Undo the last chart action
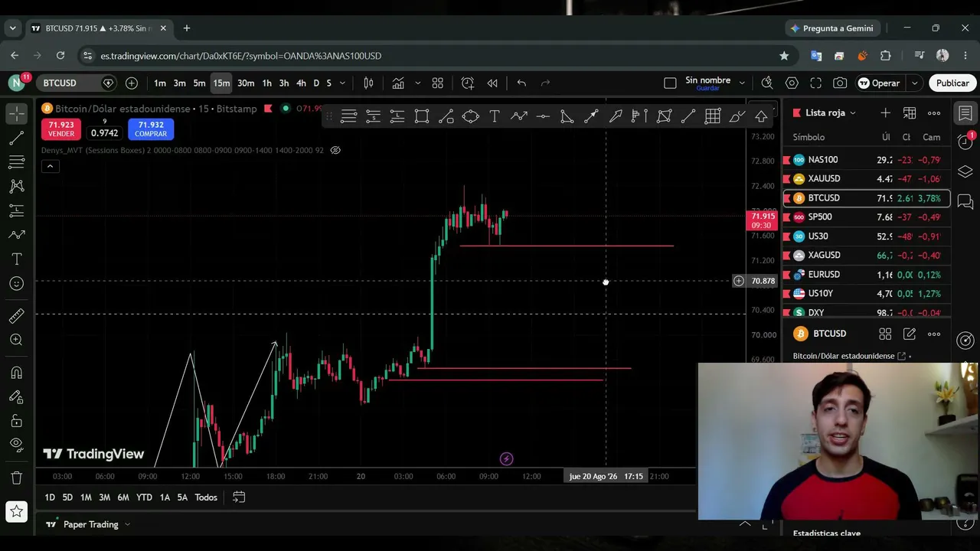Screen dimensions: 980x551 click(x=521, y=83)
